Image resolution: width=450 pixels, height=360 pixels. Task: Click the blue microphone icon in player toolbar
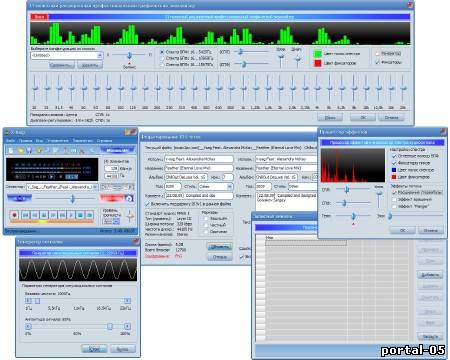pos(29,150)
